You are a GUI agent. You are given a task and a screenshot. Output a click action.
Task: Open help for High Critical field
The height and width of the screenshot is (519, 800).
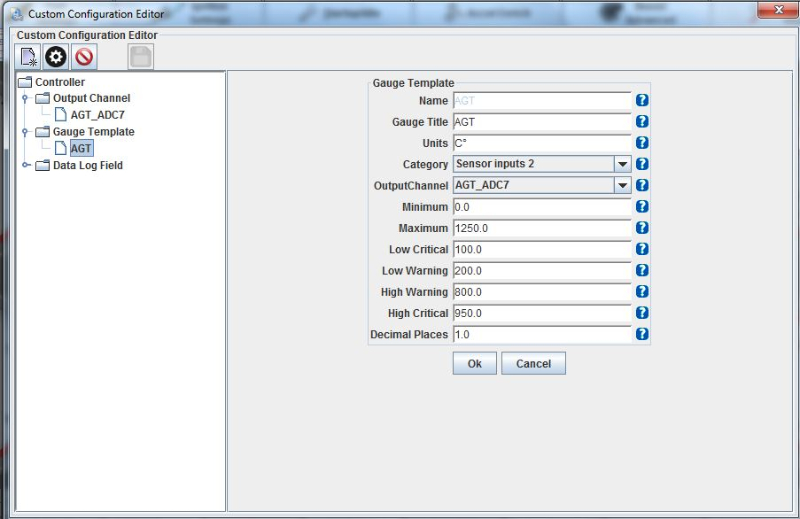click(x=643, y=313)
